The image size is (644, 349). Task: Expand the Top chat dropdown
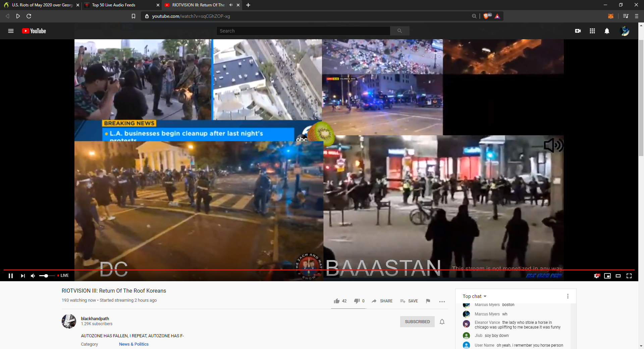(x=474, y=296)
